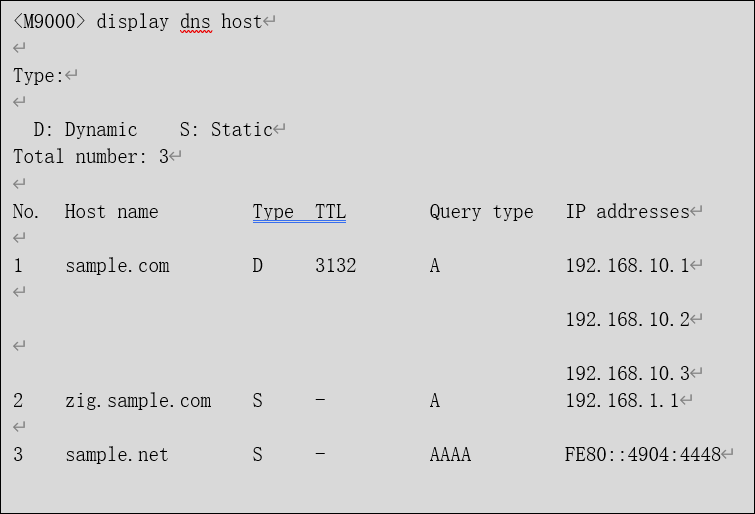
Task: Click the IP address 192.168.10.2
Action: click(627, 320)
